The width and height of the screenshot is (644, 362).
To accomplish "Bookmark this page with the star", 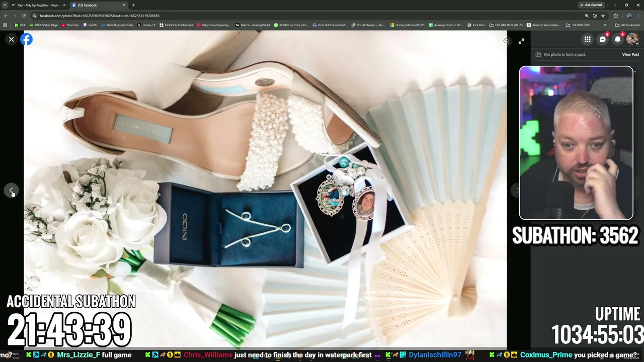I will (x=603, y=16).
